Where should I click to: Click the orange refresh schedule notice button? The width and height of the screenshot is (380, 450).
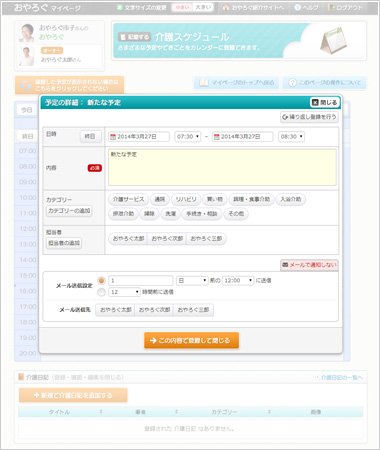click(69, 85)
